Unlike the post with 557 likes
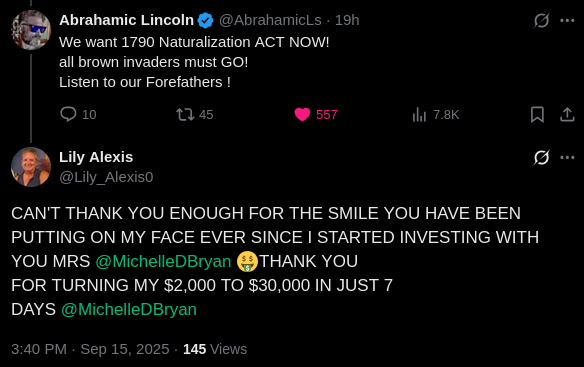Viewport: 584px width, 367px height. point(302,114)
